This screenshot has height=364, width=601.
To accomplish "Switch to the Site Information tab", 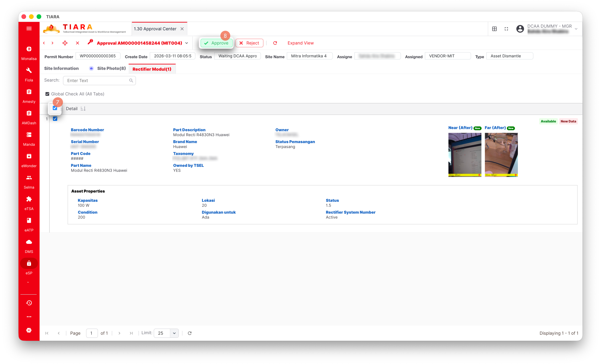I will (61, 68).
